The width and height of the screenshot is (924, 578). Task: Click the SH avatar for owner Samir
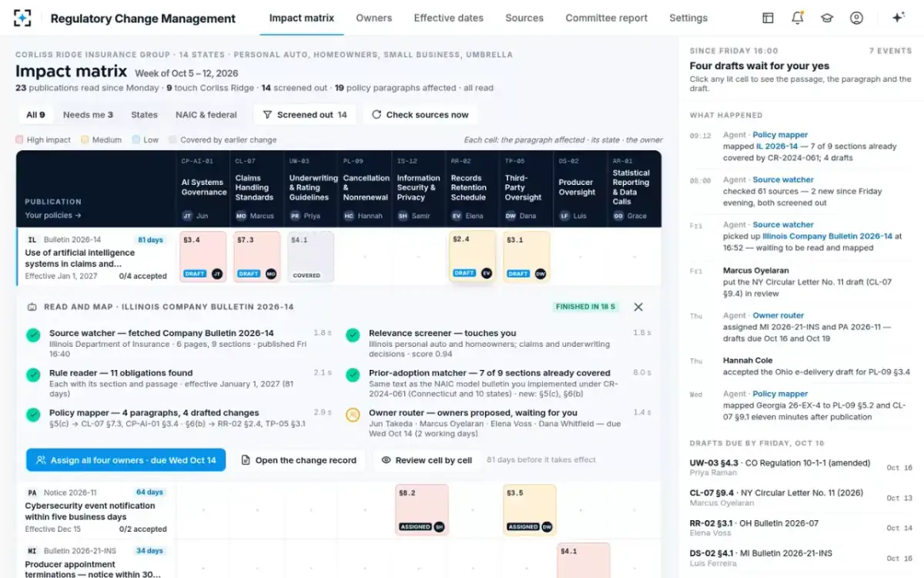[x=403, y=216]
